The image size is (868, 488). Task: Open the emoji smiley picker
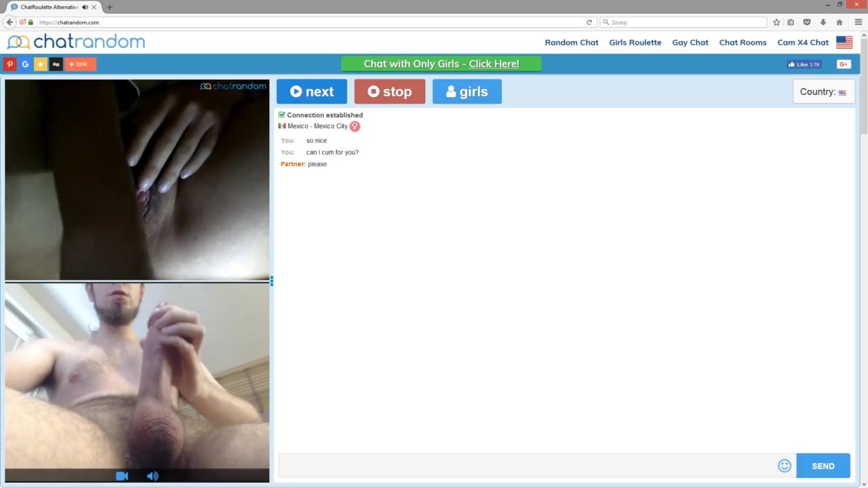click(x=785, y=466)
